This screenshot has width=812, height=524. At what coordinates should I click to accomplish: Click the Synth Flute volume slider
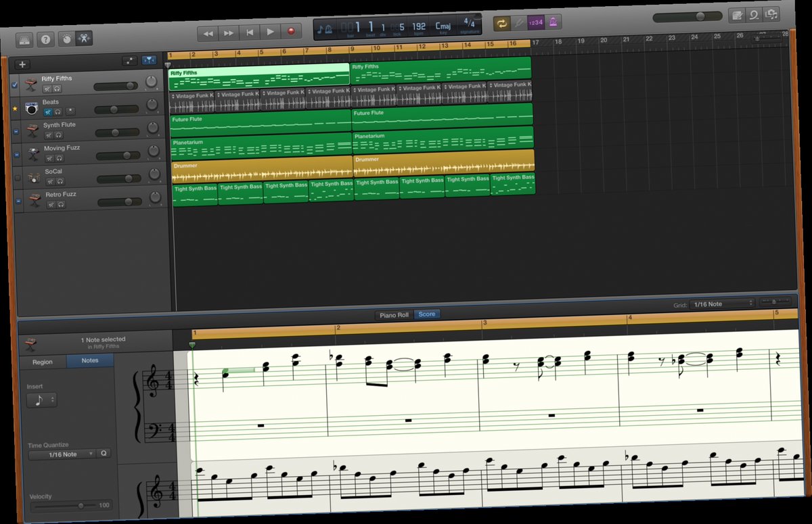(x=116, y=133)
